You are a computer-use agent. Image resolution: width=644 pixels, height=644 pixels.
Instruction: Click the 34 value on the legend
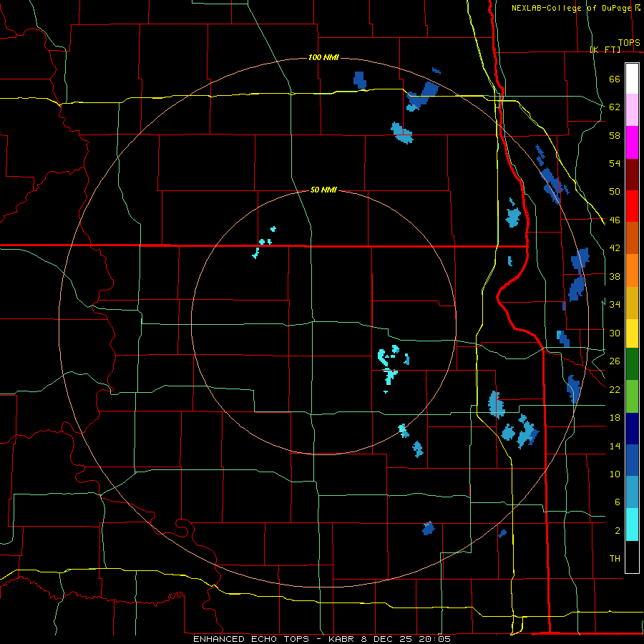[615, 305]
